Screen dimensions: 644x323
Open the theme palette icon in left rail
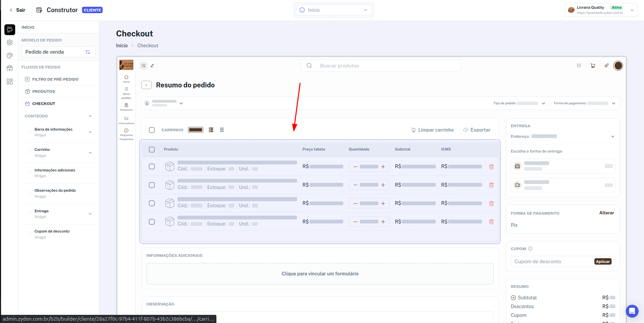point(9,55)
